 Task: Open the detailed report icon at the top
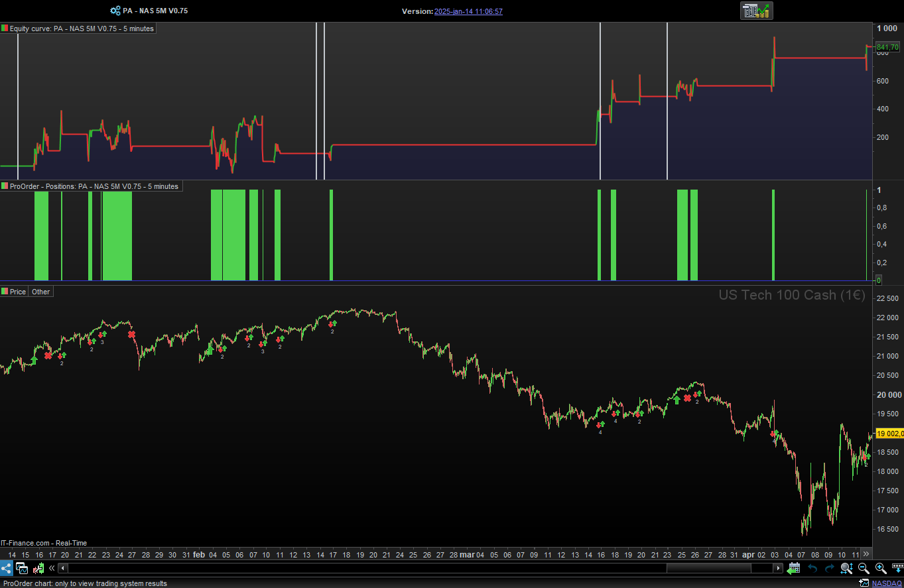tap(757, 11)
